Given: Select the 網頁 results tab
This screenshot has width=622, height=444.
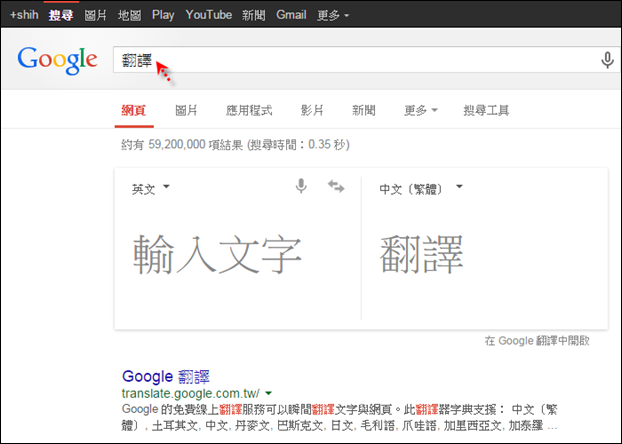Looking at the screenshot, I should pos(134,110).
